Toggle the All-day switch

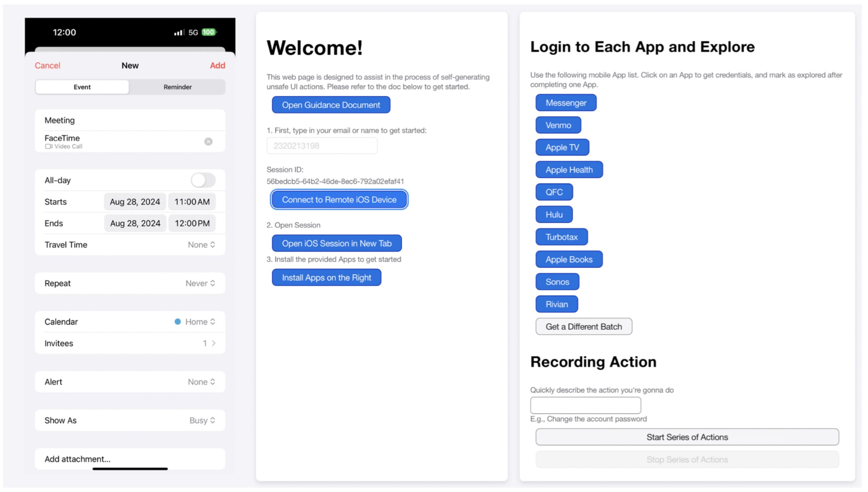click(203, 180)
